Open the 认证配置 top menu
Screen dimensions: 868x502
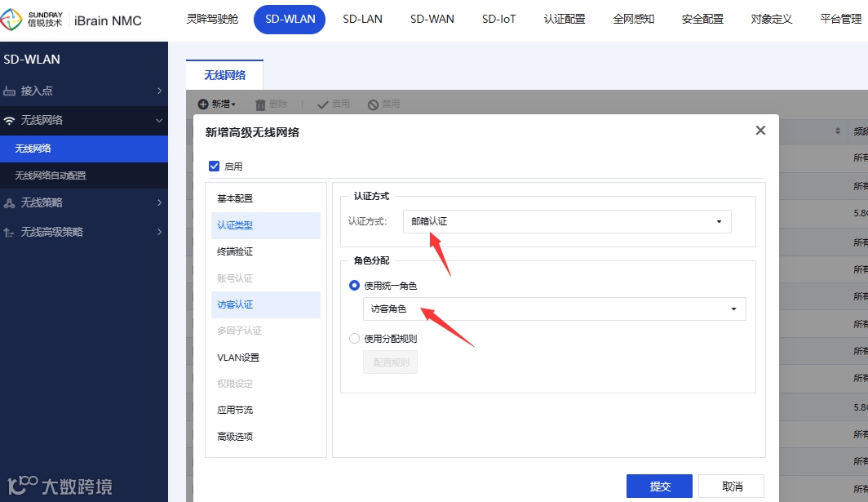[565, 19]
